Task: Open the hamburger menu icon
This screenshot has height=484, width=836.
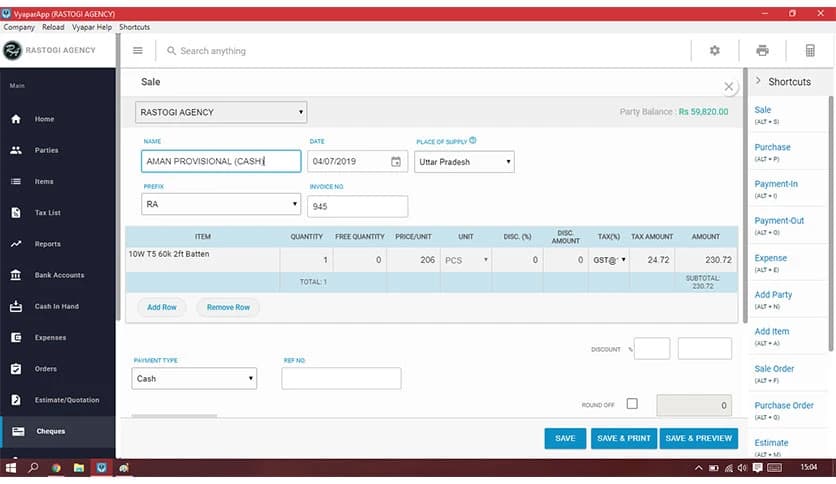Action: [x=138, y=51]
